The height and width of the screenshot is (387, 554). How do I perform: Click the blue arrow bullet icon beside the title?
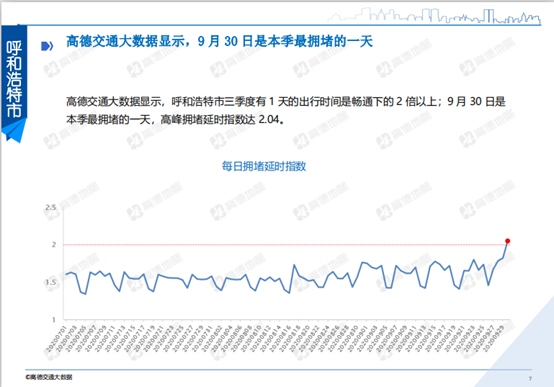tap(47, 46)
